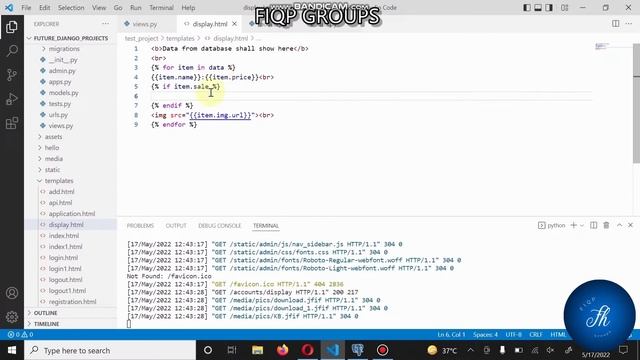Screen dimensions: 640x360
Task: Expand the hello folder
Action: [52, 148]
